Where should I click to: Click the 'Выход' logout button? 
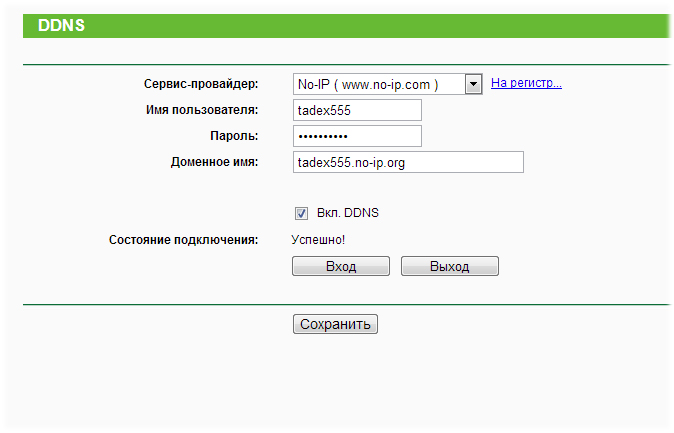point(450,266)
